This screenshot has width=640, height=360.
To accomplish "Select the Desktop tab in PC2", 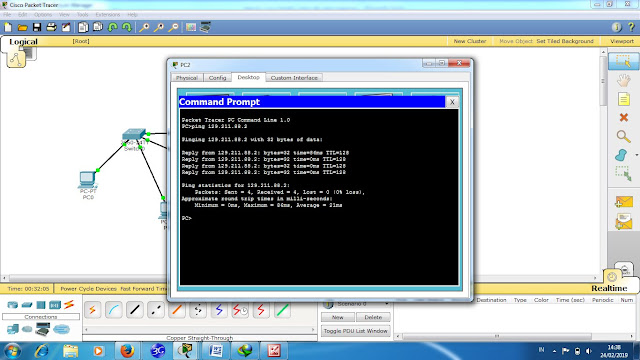I will pos(248,77).
